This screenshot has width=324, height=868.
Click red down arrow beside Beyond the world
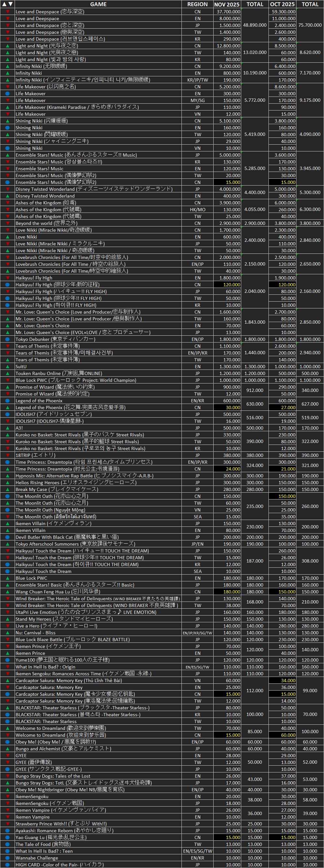7,223
